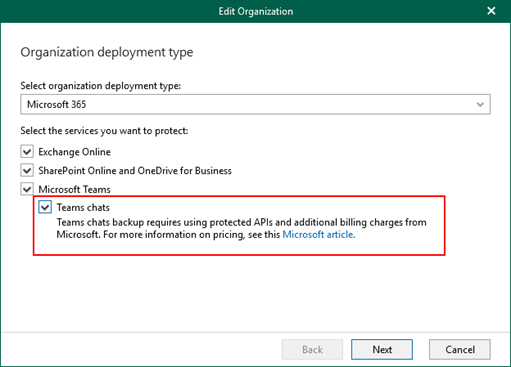Open the Microsoft article pricing link
The height and width of the screenshot is (367, 511).
pos(319,234)
